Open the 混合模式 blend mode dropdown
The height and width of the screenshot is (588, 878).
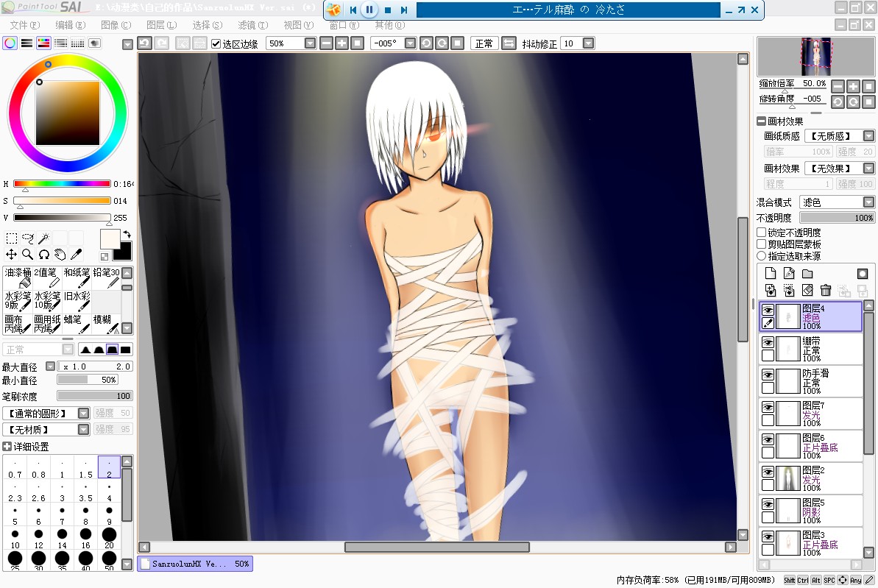[837, 202]
